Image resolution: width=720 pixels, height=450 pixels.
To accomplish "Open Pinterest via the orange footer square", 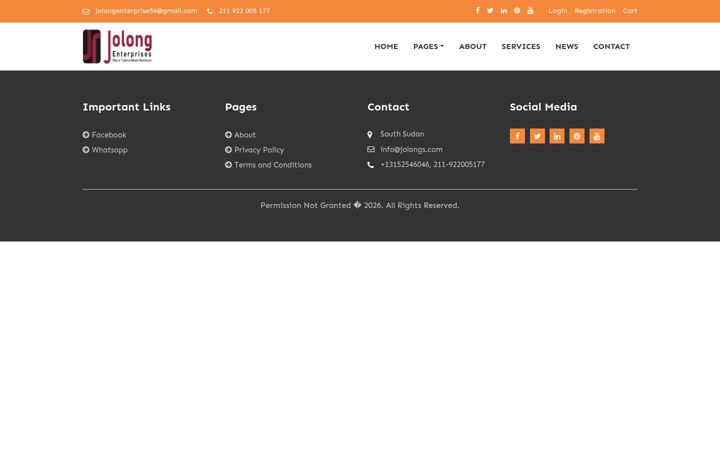I will coord(577,136).
